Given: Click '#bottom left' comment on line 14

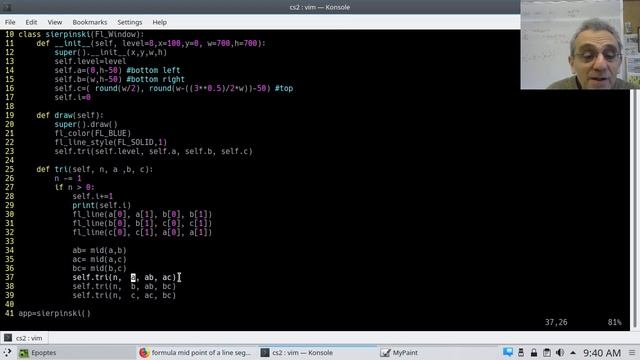Looking at the screenshot, I should tap(153, 70).
